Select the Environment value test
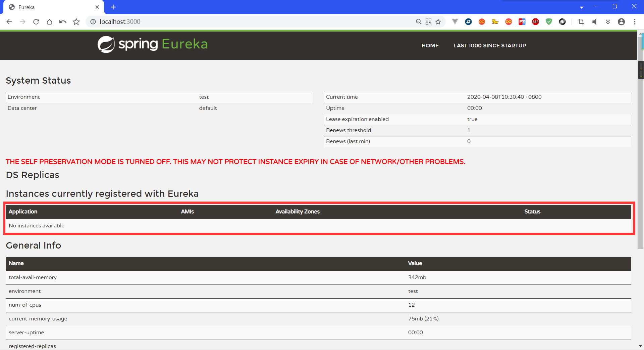This screenshot has height=350, width=644. click(204, 97)
